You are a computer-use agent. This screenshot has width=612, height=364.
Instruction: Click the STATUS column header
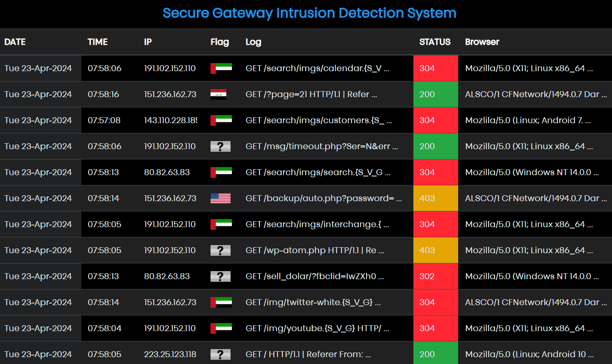[435, 42]
